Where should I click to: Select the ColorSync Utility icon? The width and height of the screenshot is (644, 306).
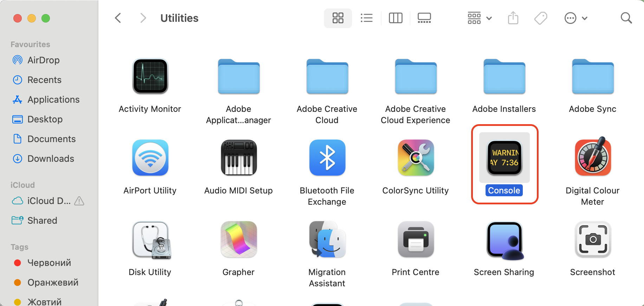point(416,158)
